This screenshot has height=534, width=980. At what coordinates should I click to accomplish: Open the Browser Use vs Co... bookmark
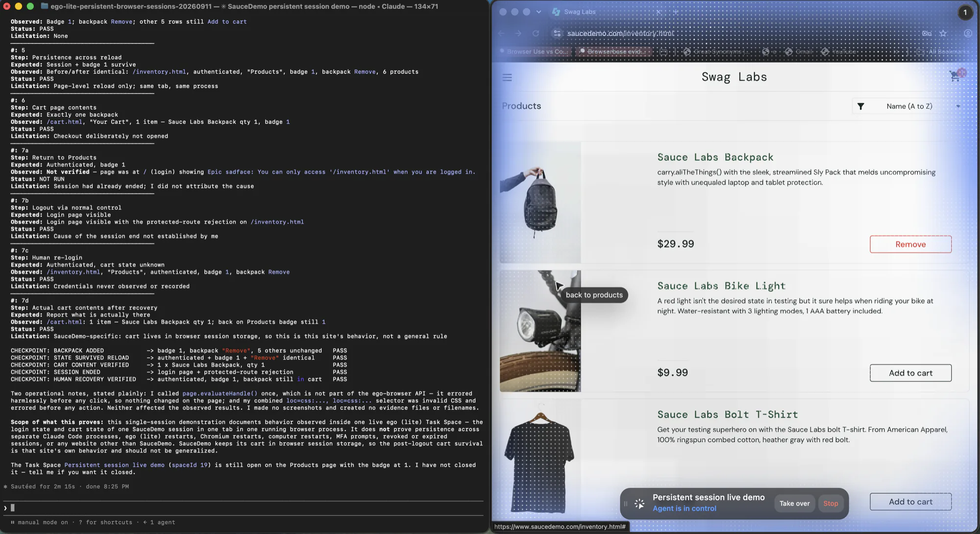pyautogui.click(x=534, y=51)
